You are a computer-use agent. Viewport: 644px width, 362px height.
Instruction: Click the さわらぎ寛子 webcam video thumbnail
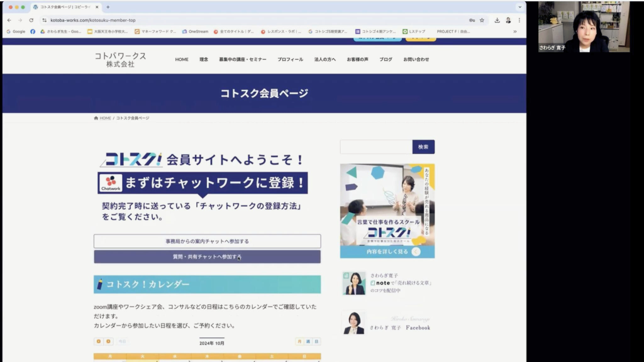584,26
